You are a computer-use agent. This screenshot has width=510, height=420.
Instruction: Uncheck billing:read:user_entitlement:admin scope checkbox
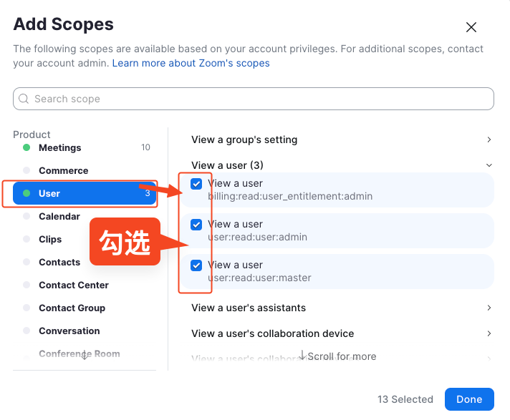tap(196, 184)
